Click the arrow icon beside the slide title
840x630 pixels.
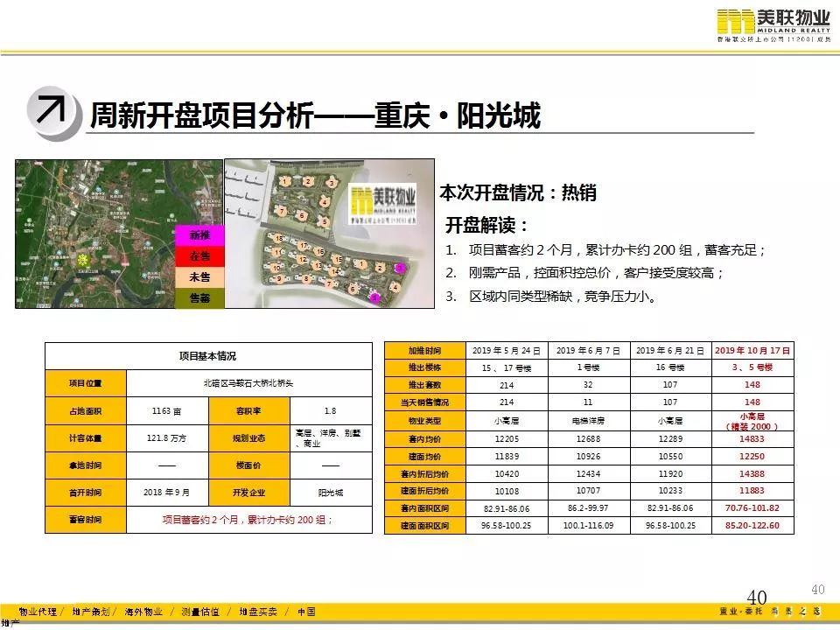point(52,113)
